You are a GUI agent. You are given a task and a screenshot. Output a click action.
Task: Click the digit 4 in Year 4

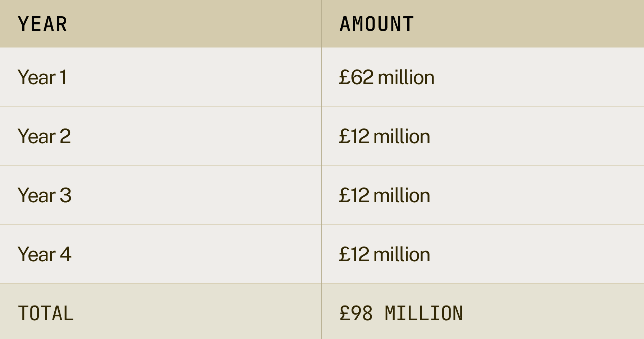coord(65,254)
